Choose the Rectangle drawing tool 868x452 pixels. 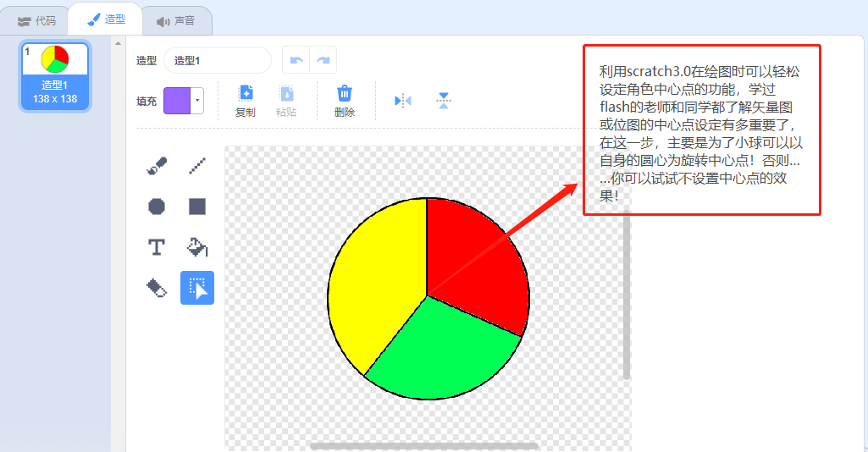coord(197,207)
